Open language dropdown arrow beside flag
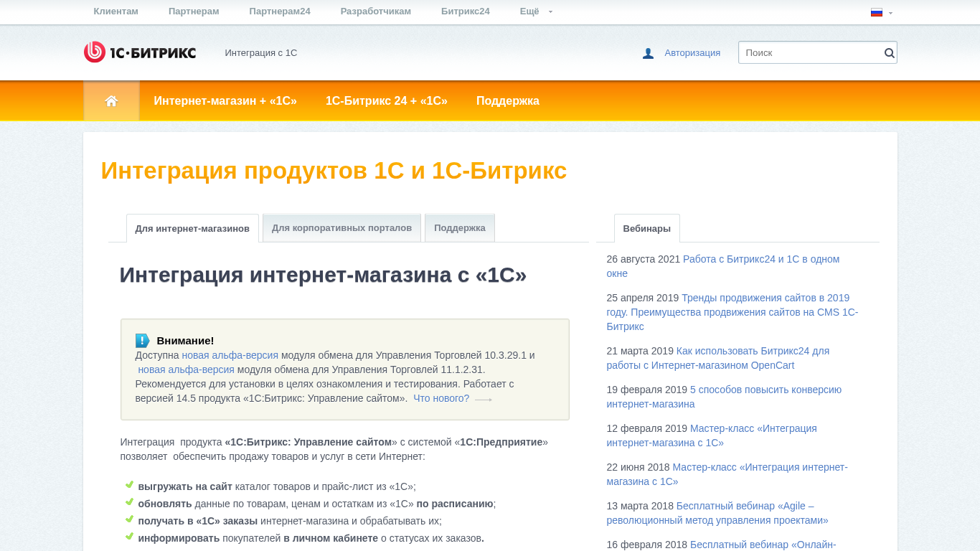 (x=890, y=13)
